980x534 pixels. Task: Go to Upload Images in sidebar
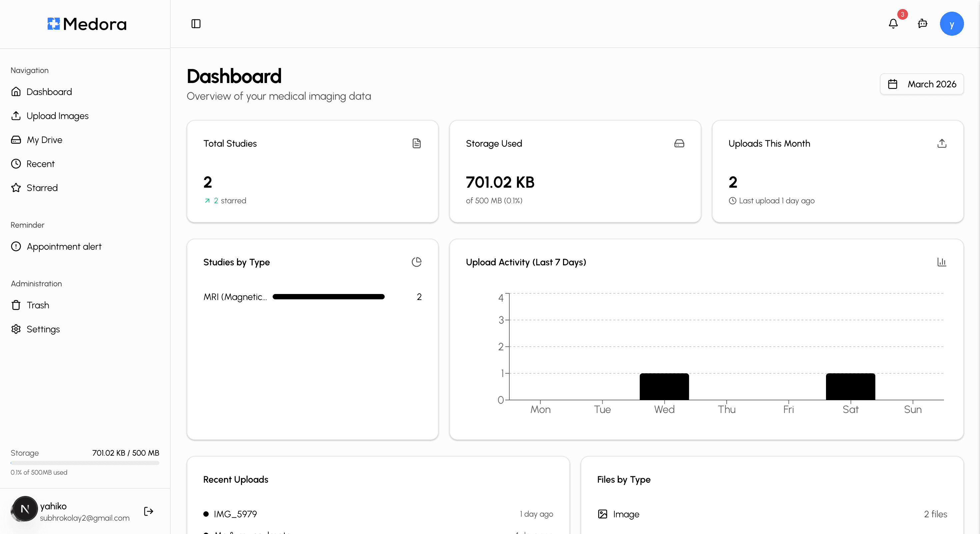57,116
